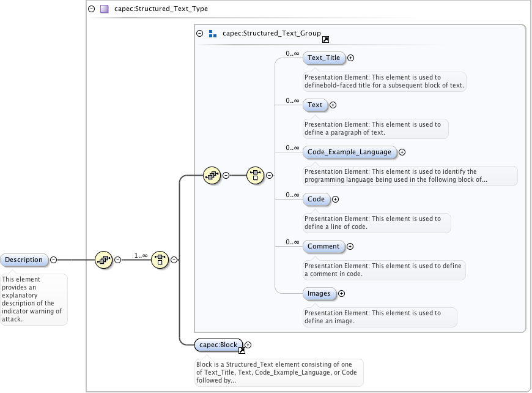The width and height of the screenshot is (532, 393).
Task: Click the choice compositor inside Structured_Text_Group
Action: 255,175
